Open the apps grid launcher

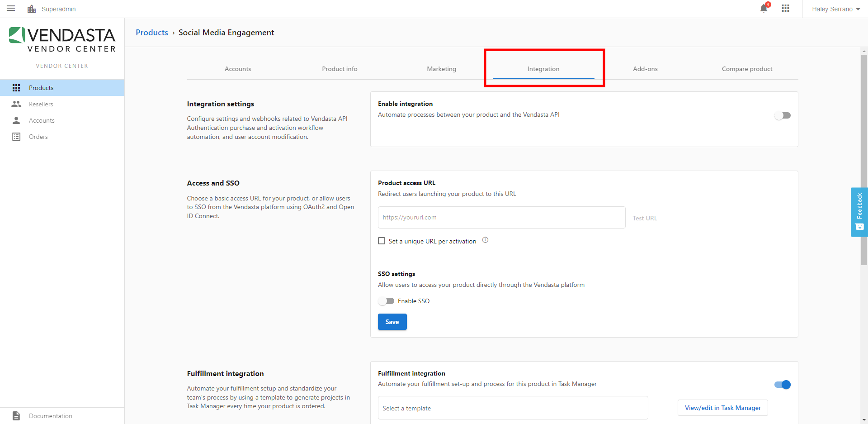pyautogui.click(x=786, y=9)
